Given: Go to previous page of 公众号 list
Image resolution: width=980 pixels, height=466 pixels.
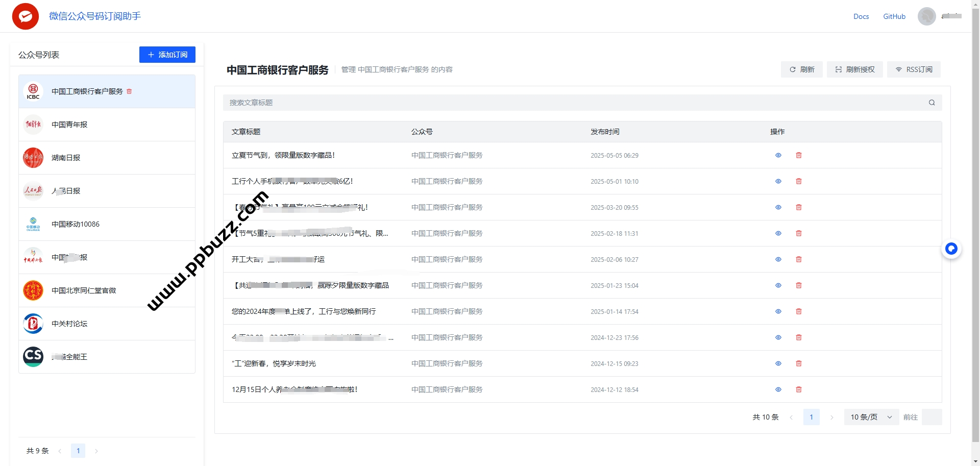Looking at the screenshot, I should click(x=60, y=451).
